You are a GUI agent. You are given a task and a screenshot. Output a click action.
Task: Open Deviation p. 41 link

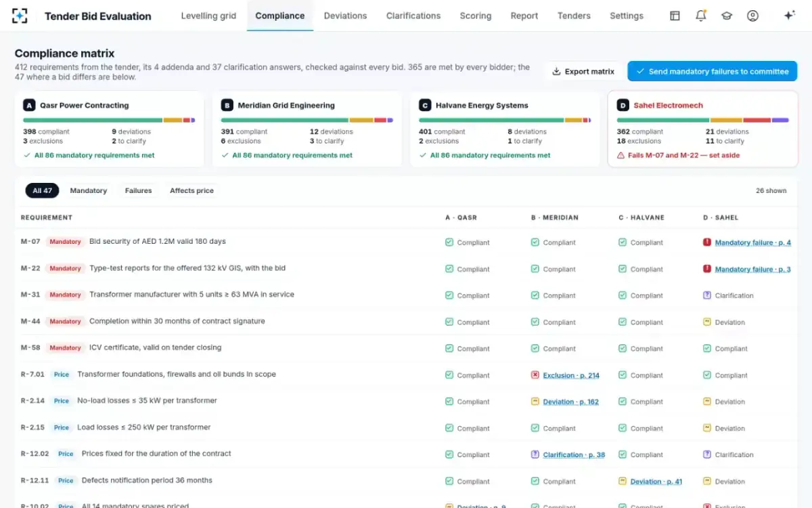pos(656,482)
